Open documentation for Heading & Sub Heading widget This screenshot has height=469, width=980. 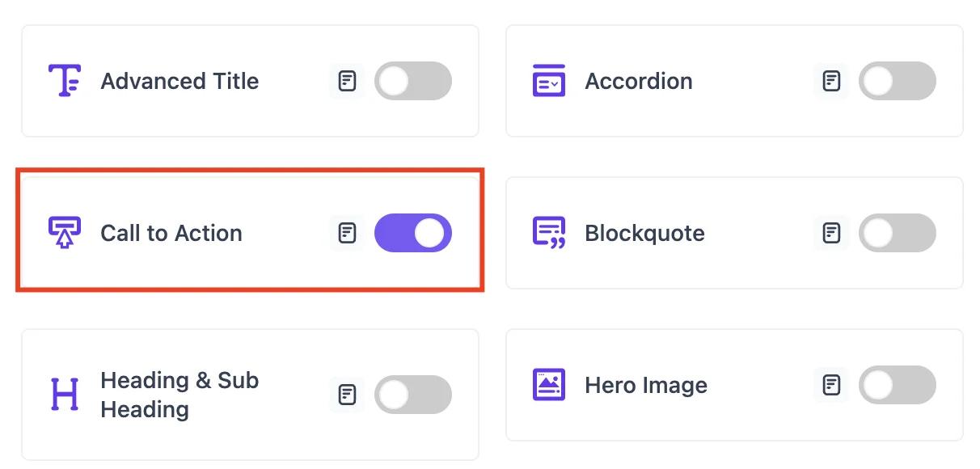(346, 394)
